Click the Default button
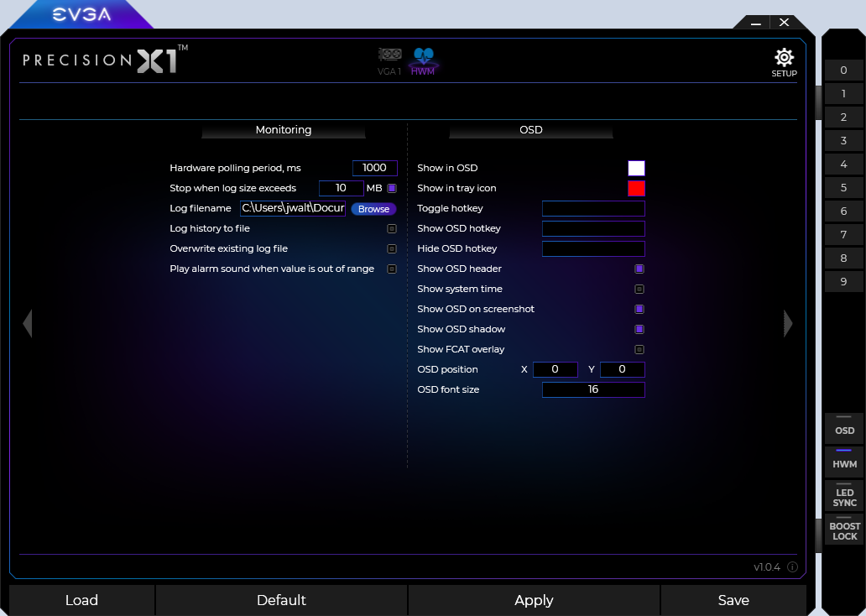 point(281,600)
